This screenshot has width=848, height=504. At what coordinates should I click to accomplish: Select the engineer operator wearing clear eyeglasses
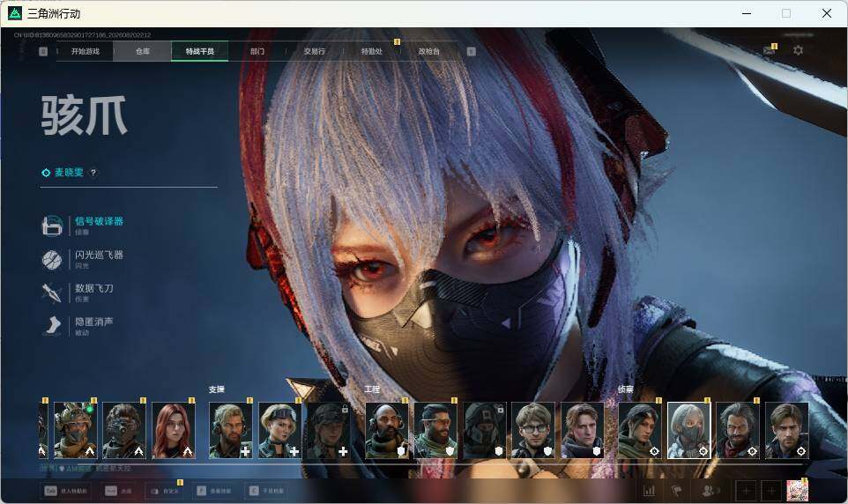tap(533, 431)
